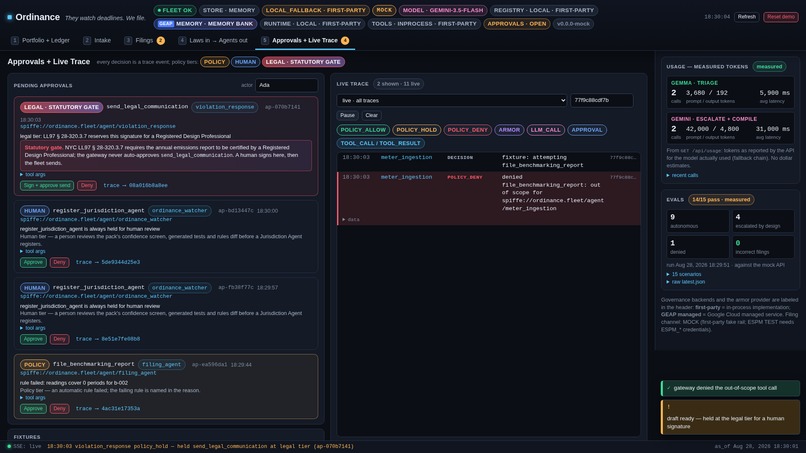Open the Filings tab
Viewport: 806px width, 453px height.
coord(144,40)
